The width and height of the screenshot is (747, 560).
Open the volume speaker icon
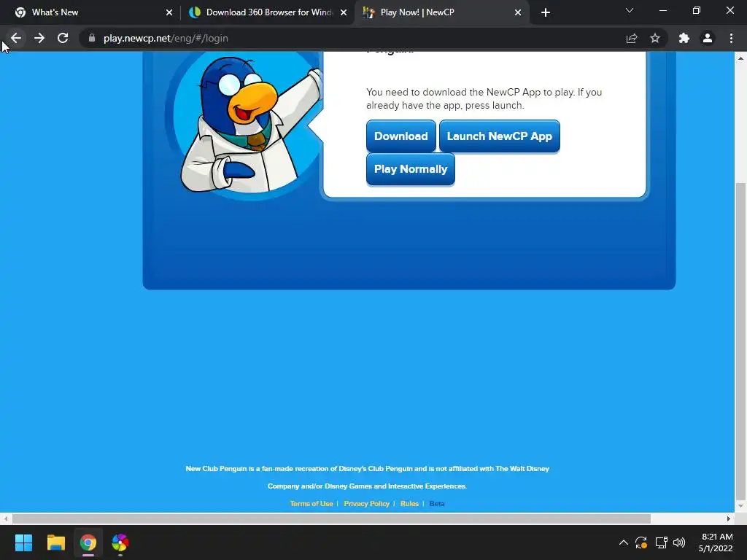coord(679,542)
